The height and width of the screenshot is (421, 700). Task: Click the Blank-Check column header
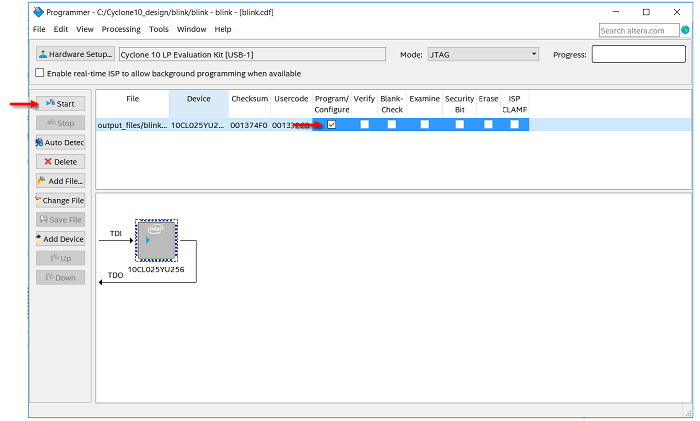click(x=392, y=104)
